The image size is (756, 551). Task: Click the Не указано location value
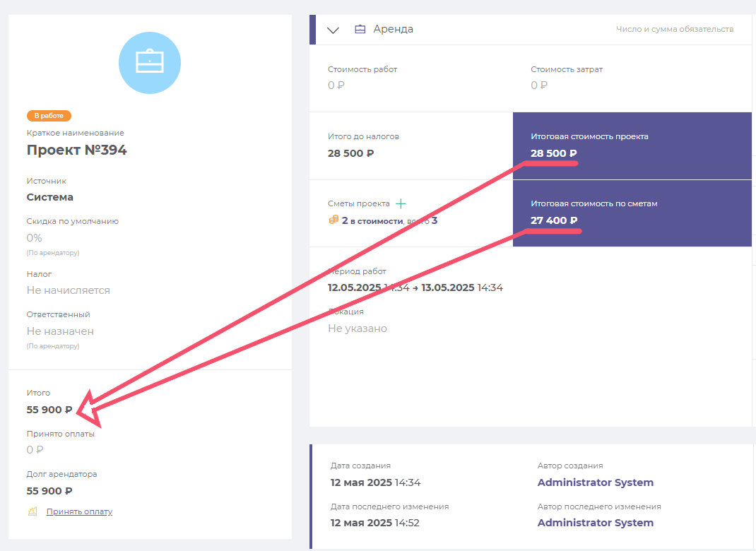click(x=358, y=328)
